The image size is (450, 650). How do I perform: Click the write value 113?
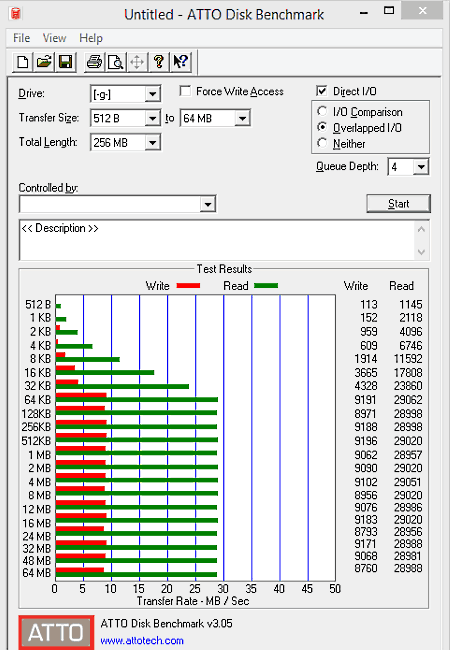coord(369,305)
